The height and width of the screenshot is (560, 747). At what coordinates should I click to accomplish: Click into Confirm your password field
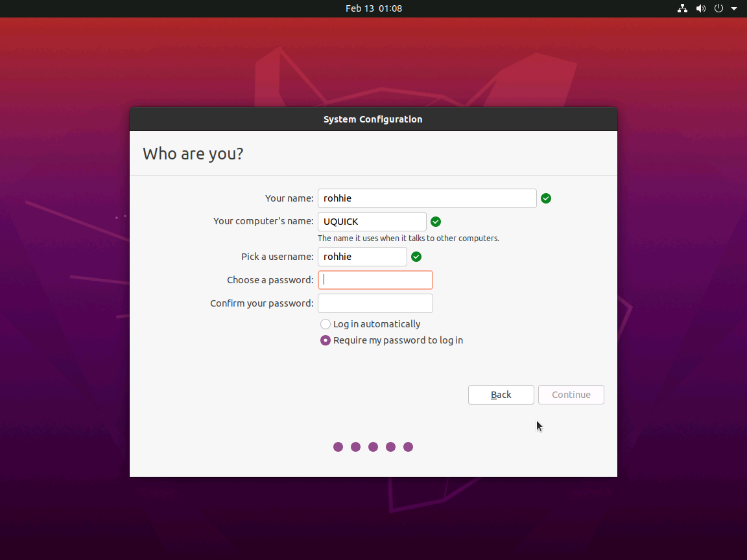[x=375, y=303]
